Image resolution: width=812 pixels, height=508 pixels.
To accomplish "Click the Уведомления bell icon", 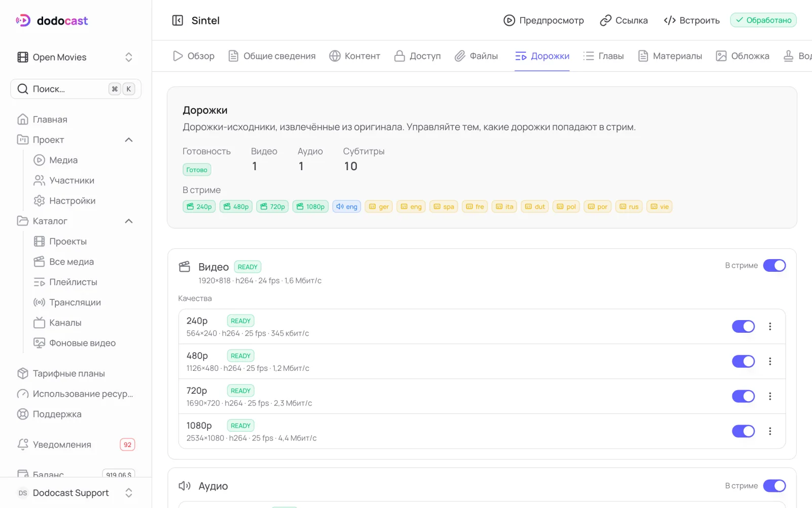I will [x=23, y=444].
